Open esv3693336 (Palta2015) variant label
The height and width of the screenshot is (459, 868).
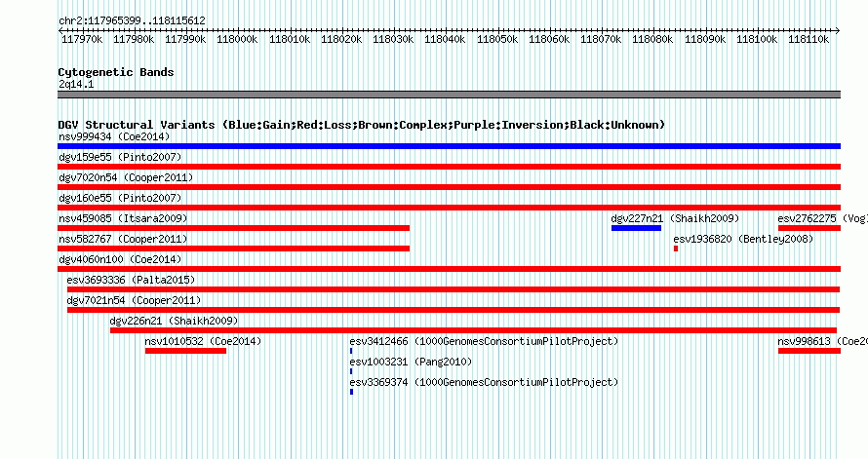click(132, 280)
